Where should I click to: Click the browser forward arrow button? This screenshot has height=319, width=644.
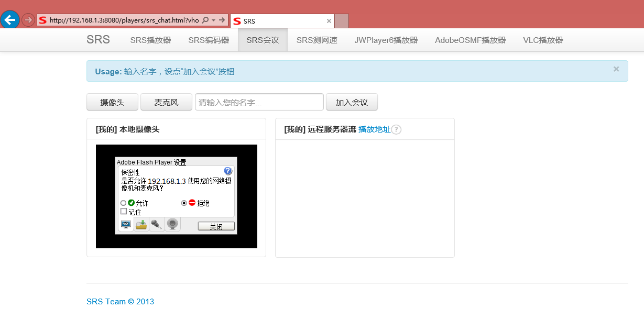coord(28,20)
